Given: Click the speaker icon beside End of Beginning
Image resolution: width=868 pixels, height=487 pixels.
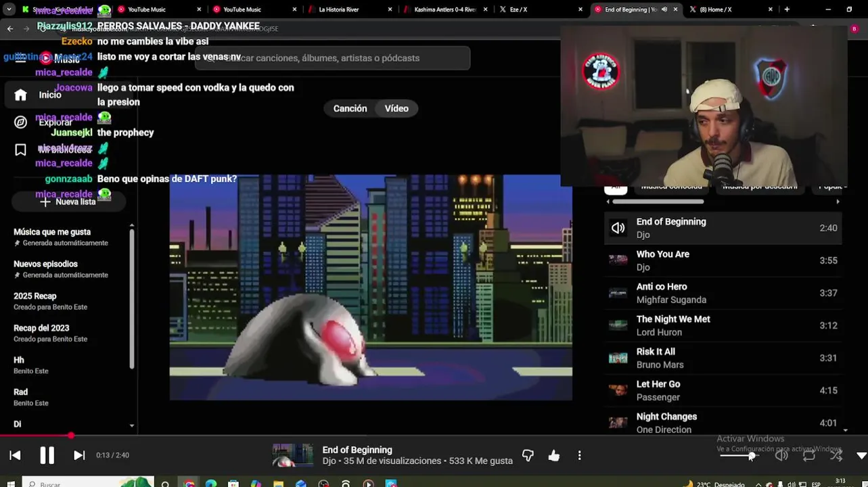Looking at the screenshot, I should [618, 228].
